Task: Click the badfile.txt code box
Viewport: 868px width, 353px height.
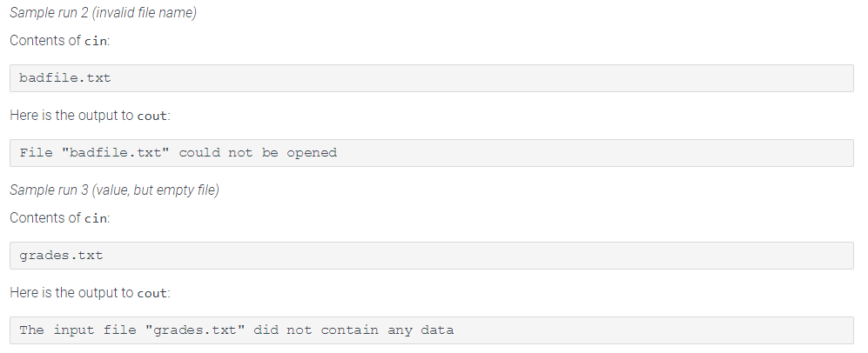Action: click(x=431, y=78)
